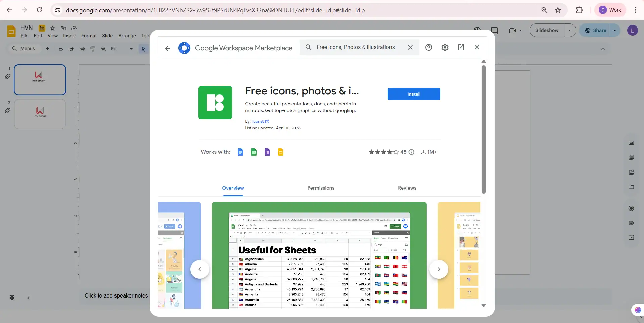Screen dimensions: 644x323
Task: Select the Google Sheets compatibility icon
Action: coord(254,152)
